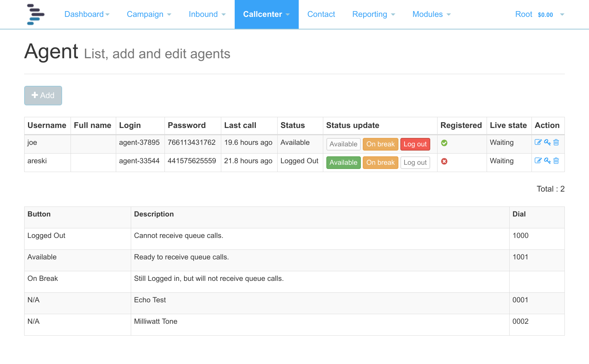This screenshot has width=589, height=364.
Task: Add a new agent
Action: pyautogui.click(x=43, y=95)
